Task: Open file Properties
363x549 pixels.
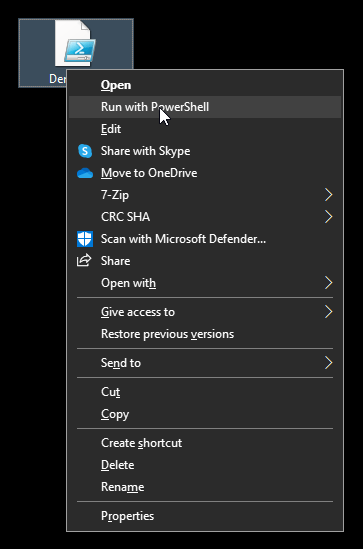Action: click(205, 516)
